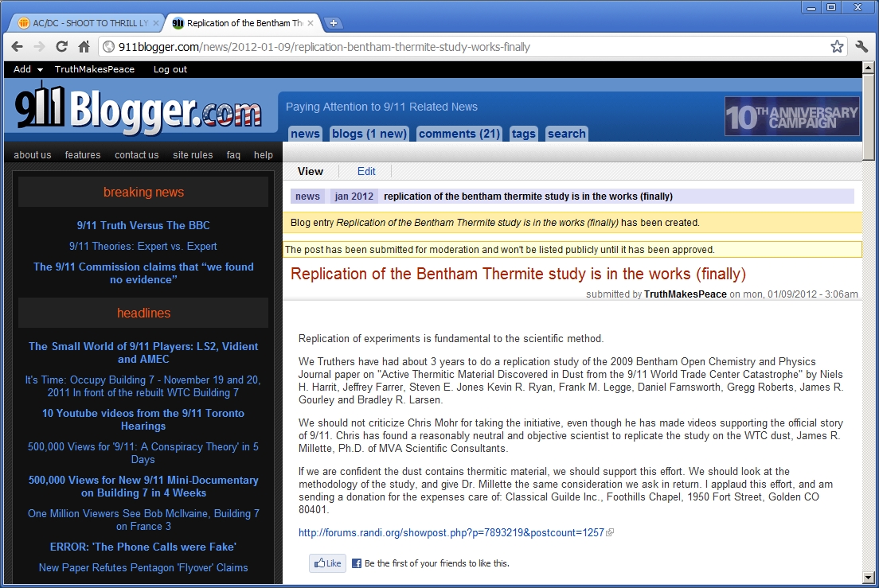Screen dimensions: 879x588
Task: Switch to the Edit tab of the post
Action: (366, 171)
